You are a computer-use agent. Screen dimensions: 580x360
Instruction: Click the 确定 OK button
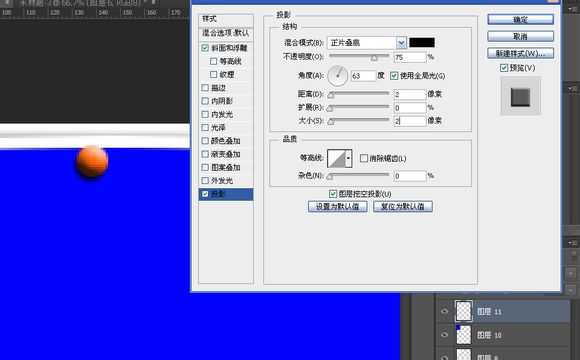pos(520,20)
